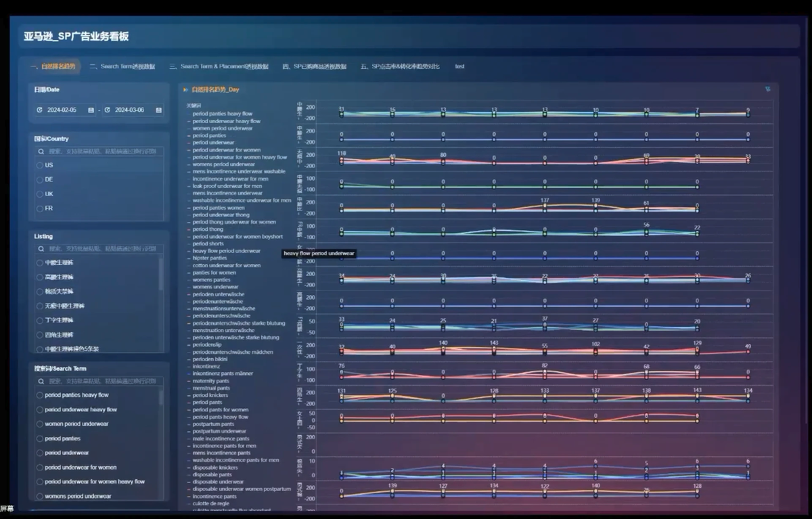Viewport: 812px width, 519px height.
Task: Click the end date calendar icon
Action: coord(158,110)
